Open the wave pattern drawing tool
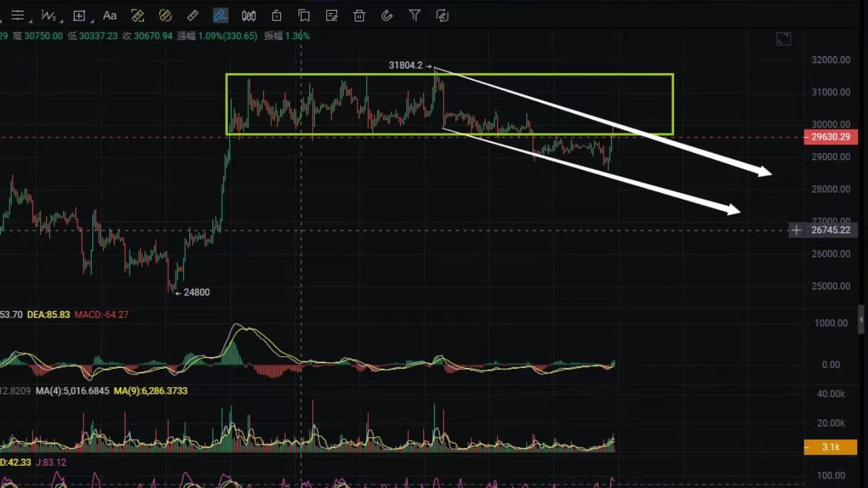 pyautogui.click(x=48, y=15)
